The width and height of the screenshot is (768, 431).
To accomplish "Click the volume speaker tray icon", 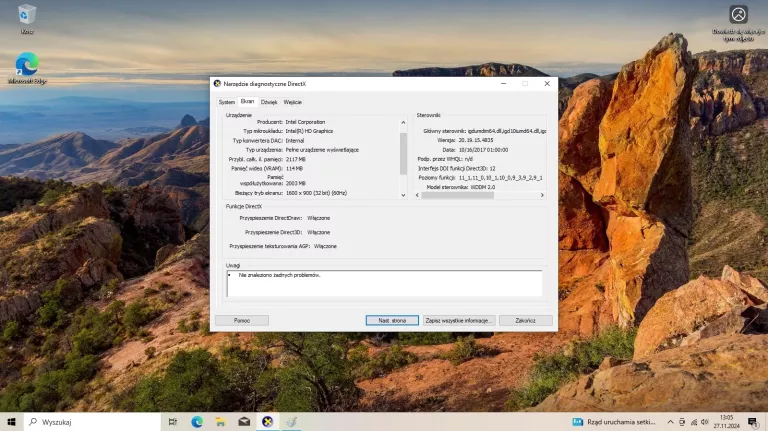I will click(705, 422).
